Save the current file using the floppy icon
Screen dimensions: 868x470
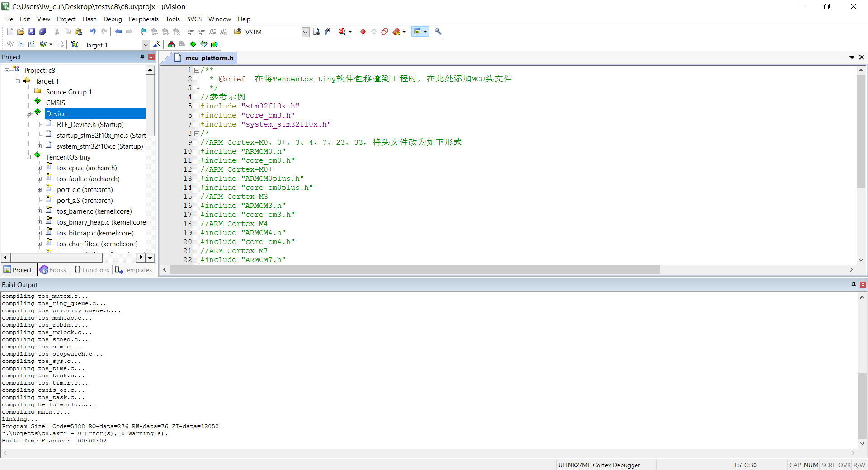tap(32, 32)
